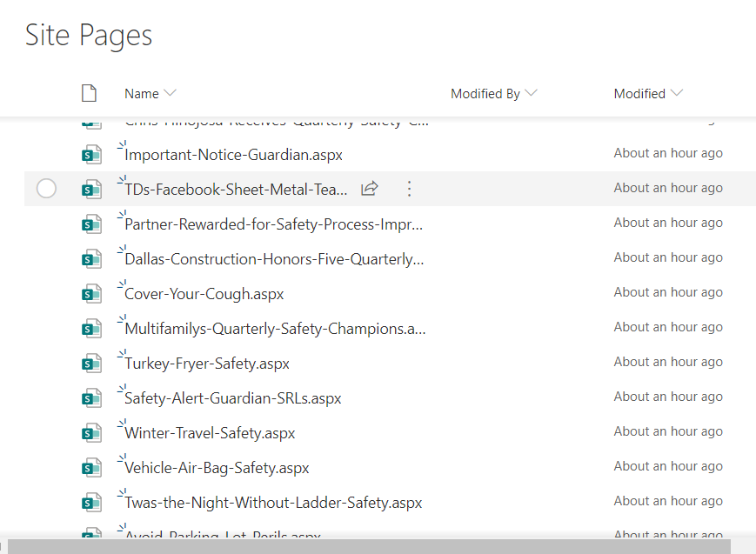Open the Modified column filter dropdown
This screenshot has height=554, width=756.
point(677,92)
